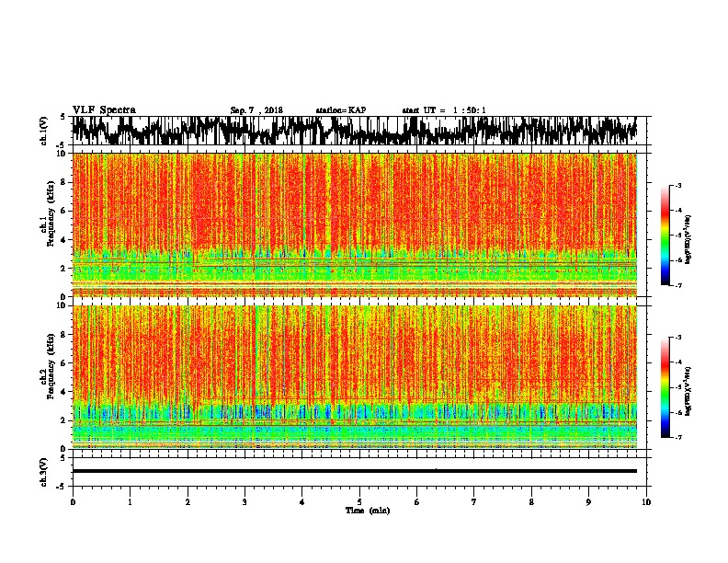
Task: Click the '5' upper tick on ch.1(V) axis
Action: click(x=63, y=117)
